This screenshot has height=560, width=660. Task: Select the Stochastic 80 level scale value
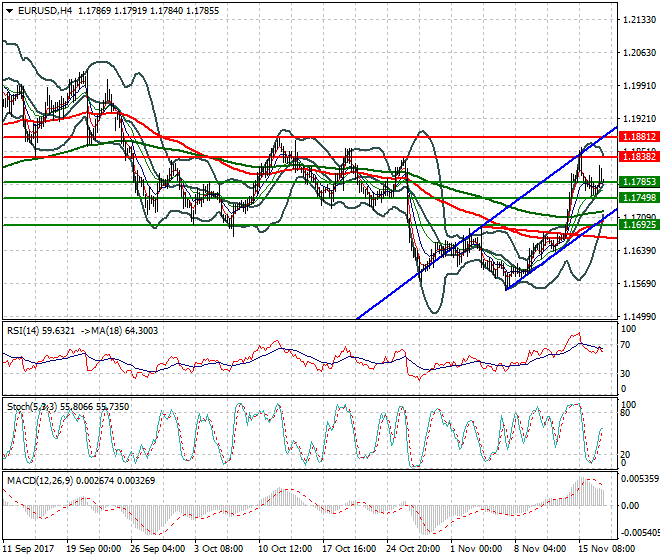click(625, 413)
